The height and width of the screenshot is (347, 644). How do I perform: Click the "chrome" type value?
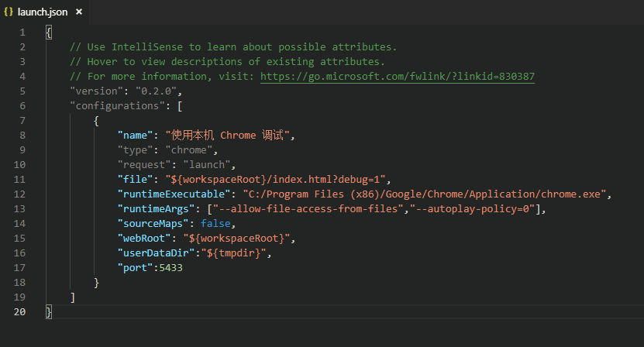(189, 150)
